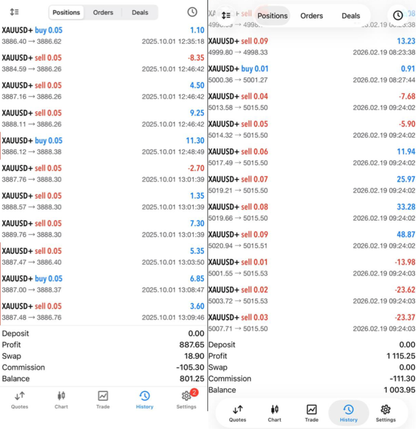416x429 pixels.
Task: Tap Profit 887.65 in left summary
Action: [103, 345]
